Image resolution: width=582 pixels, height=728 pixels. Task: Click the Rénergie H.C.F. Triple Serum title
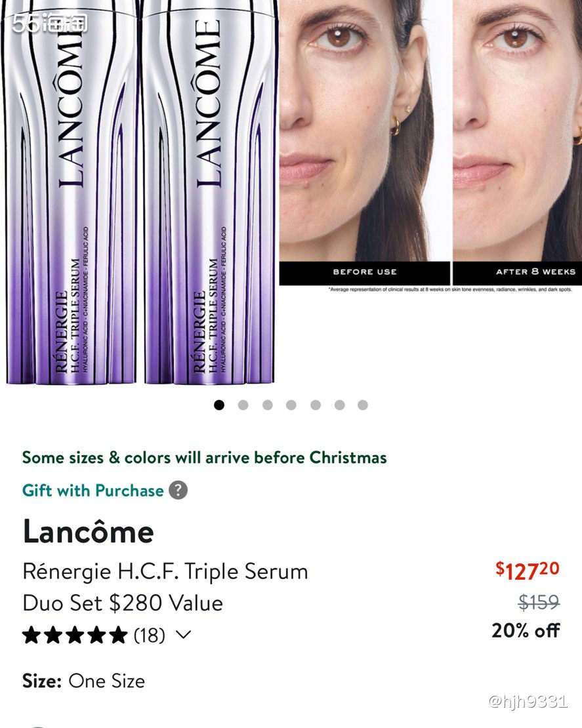[165, 571]
